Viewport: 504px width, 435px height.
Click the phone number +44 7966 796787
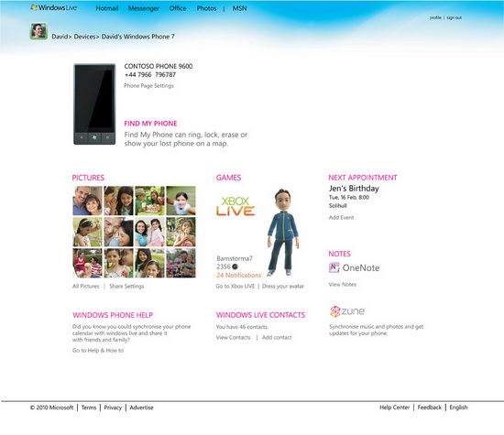[150, 75]
